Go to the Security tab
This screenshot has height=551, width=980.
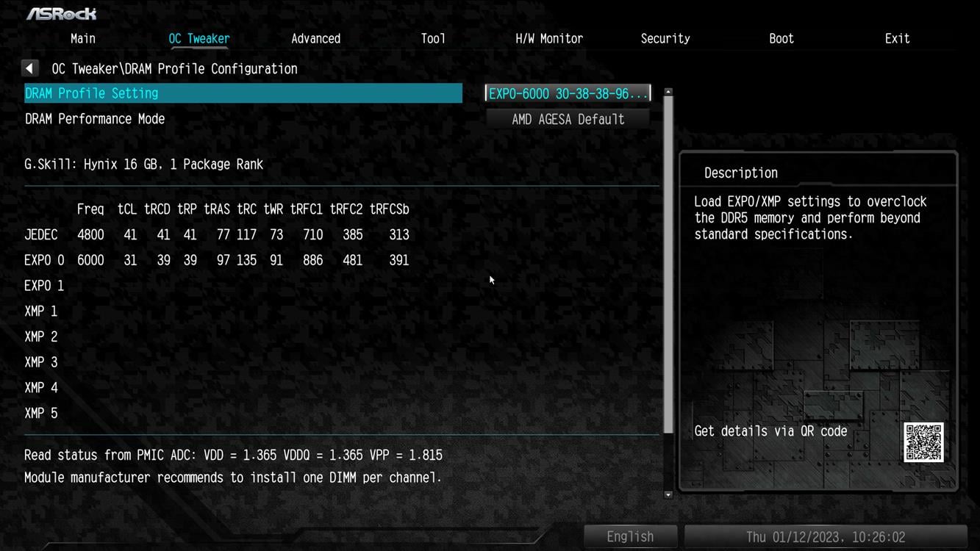click(665, 39)
